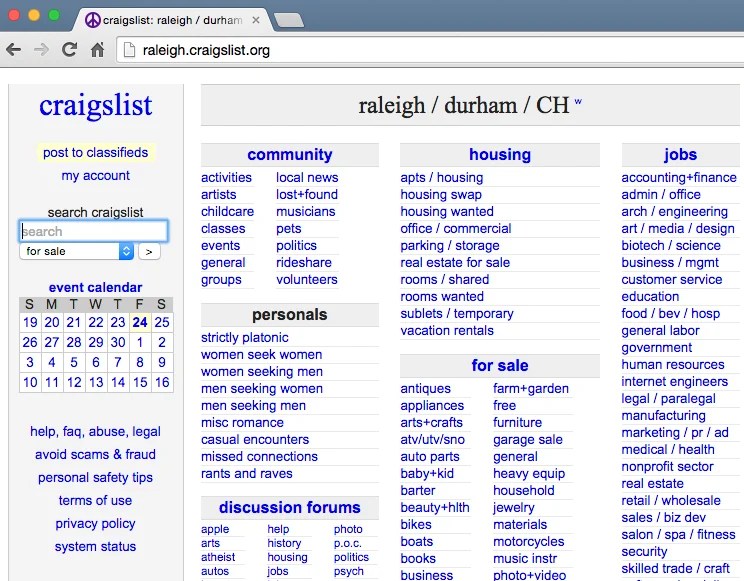744x581 pixels.
Task: Browse antiques for sale
Action: 426,389
